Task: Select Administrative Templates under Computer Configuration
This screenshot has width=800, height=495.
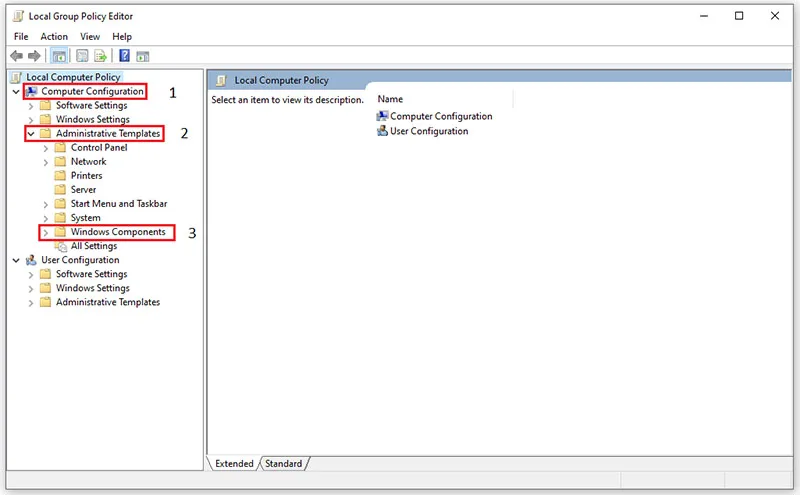Action: [x=108, y=134]
